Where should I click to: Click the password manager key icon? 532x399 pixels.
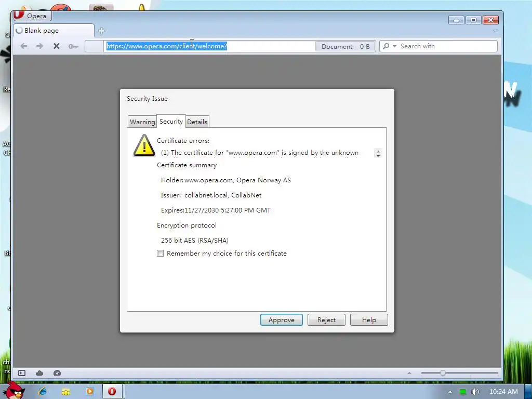pyautogui.click(x=73, y=46)
